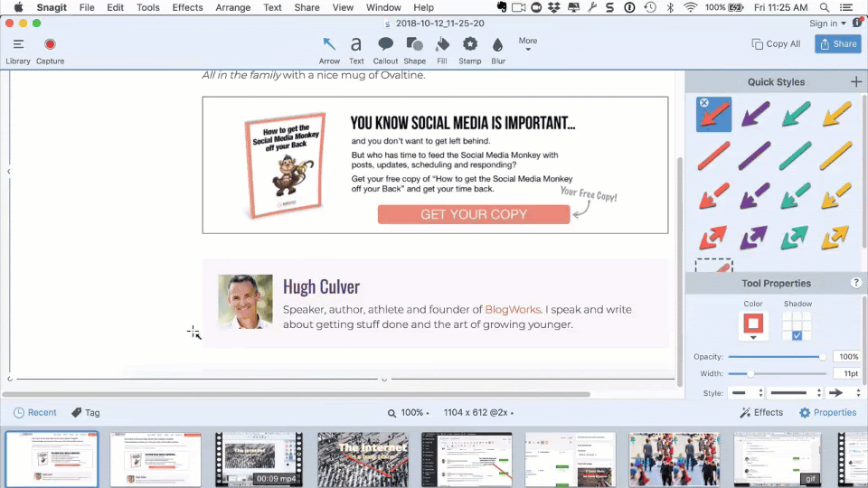Apply the purple arrow quick style
Viewport: 868px width, 488px height.
754,114
